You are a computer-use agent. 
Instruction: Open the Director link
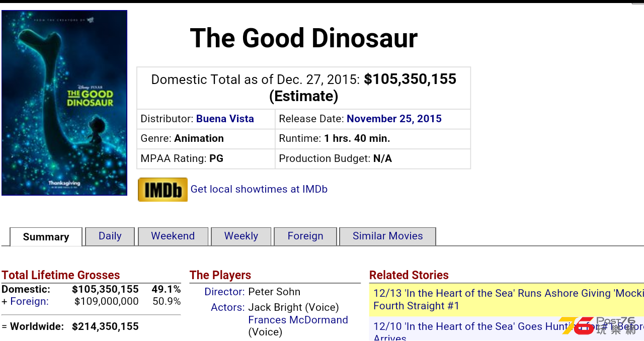(224, 292)
